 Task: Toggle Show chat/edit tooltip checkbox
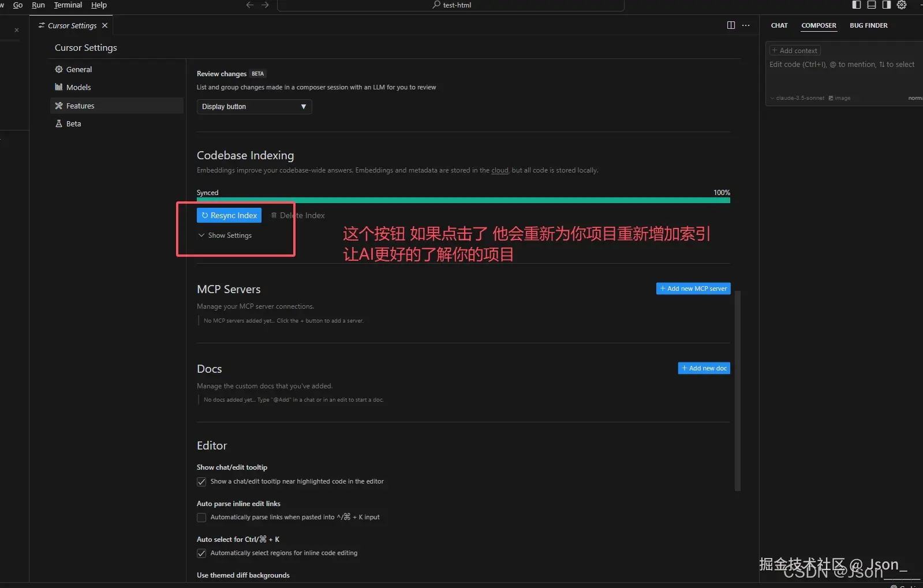coord(201,482)
